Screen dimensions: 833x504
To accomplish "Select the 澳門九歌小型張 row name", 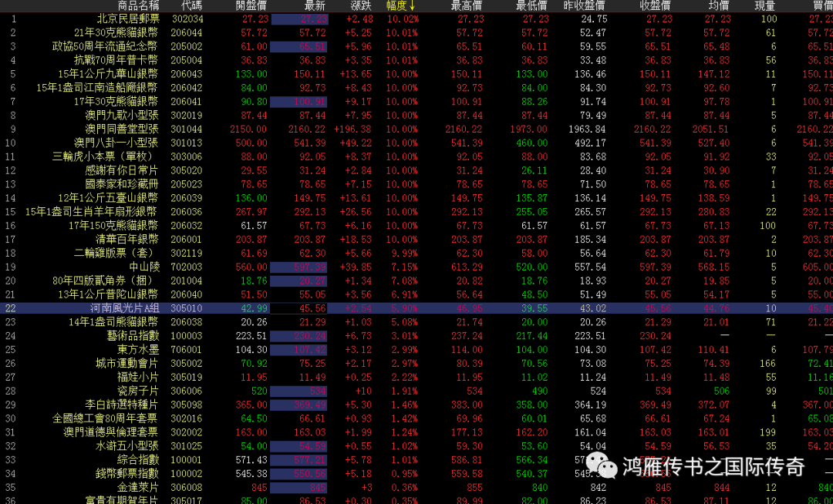I will point(122,115).
